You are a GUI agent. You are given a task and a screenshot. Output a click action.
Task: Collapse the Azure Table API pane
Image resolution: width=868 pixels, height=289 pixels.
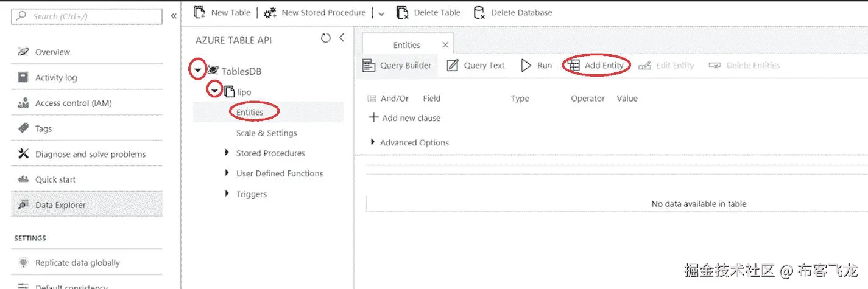tap(342, 38)
